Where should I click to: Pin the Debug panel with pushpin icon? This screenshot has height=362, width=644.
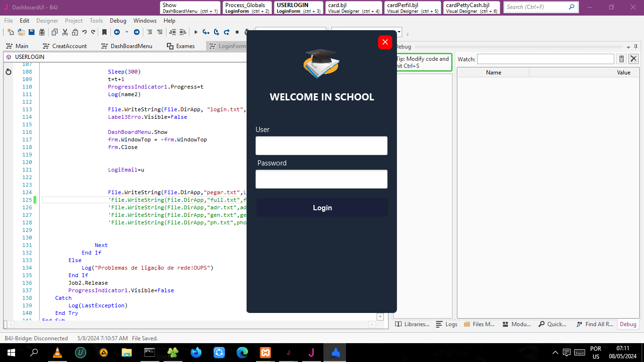[x=636, y=47]
